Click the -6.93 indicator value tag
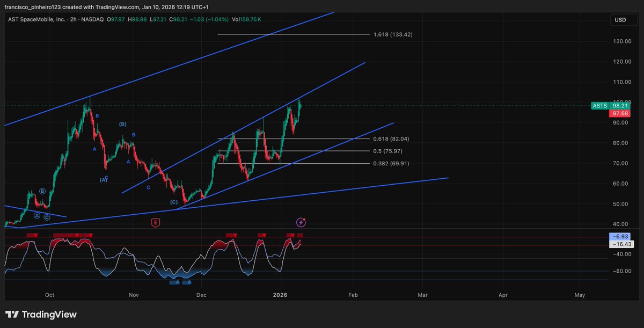This screenshot has height=328, width=644. (620, 236)
